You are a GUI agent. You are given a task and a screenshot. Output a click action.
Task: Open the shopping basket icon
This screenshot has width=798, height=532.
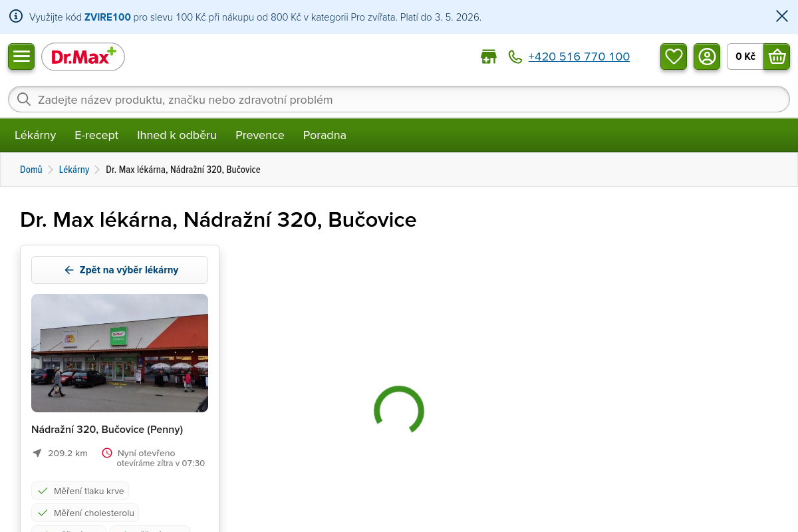777,57
